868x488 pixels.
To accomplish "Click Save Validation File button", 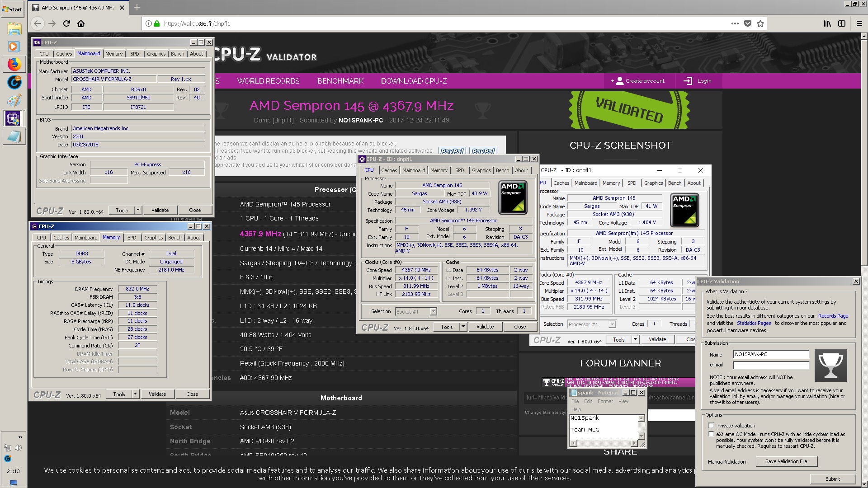I will click(x=786, y=461).
